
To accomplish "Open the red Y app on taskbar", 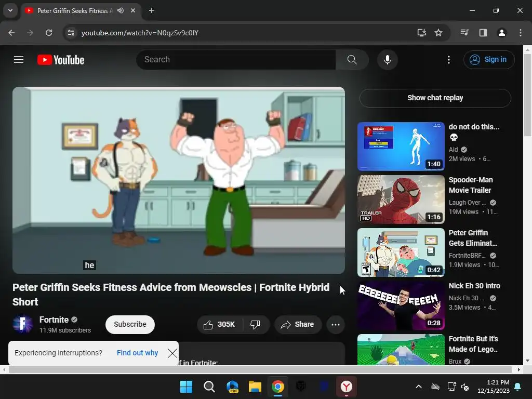I will tap(347, 387).
